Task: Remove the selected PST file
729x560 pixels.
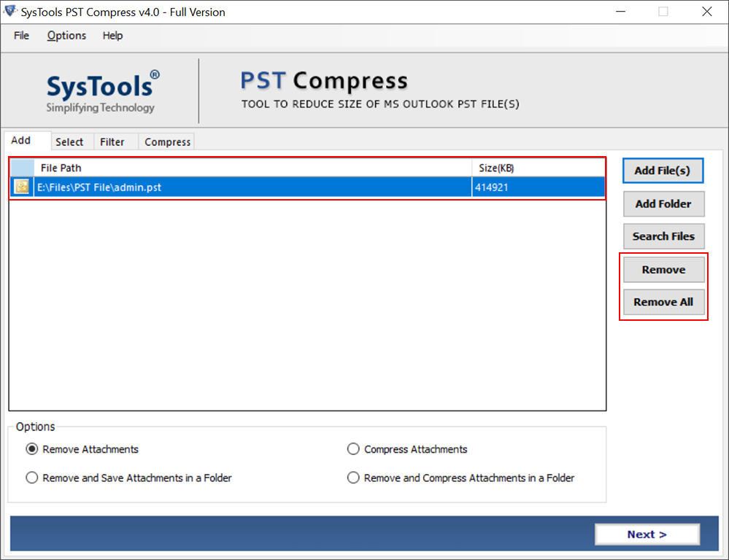Action: click(x=663, y=270)
